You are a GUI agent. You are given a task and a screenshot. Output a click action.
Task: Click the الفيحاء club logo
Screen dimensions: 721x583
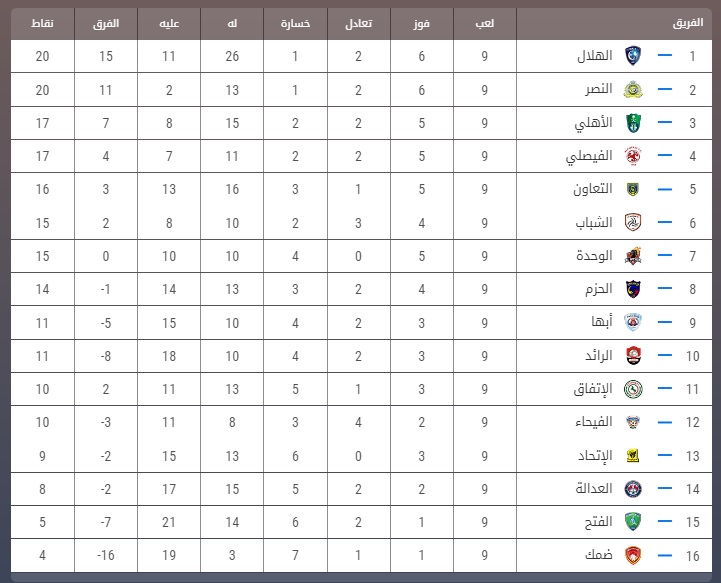[633, 422]
